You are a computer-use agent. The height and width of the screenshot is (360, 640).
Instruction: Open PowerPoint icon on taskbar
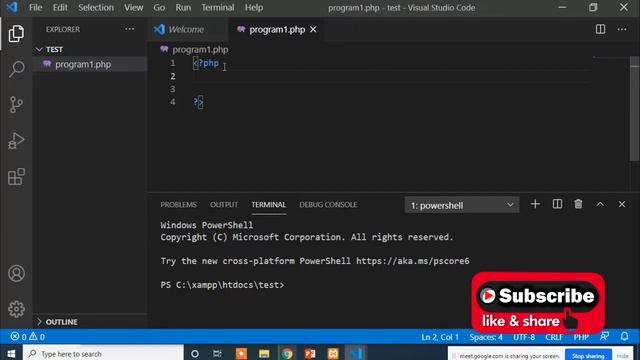point(310,354)
